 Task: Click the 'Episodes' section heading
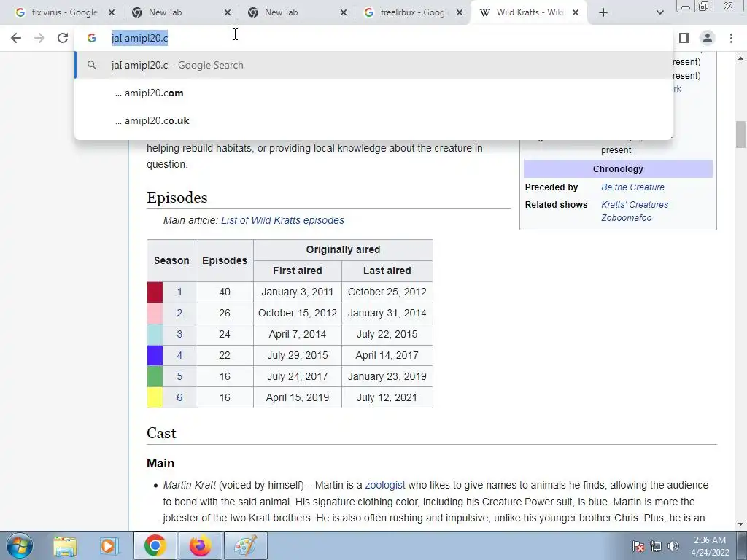(x=177, y=198)
